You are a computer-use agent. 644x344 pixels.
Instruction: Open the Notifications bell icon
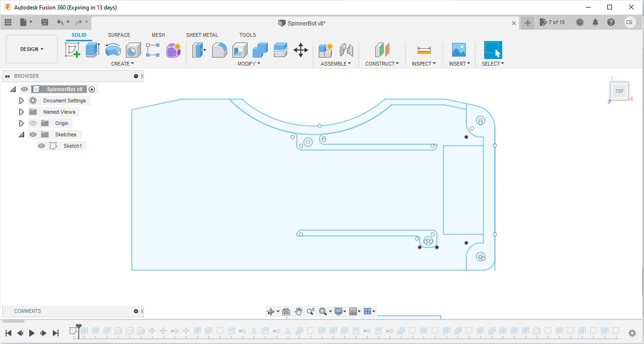(595, 22)
